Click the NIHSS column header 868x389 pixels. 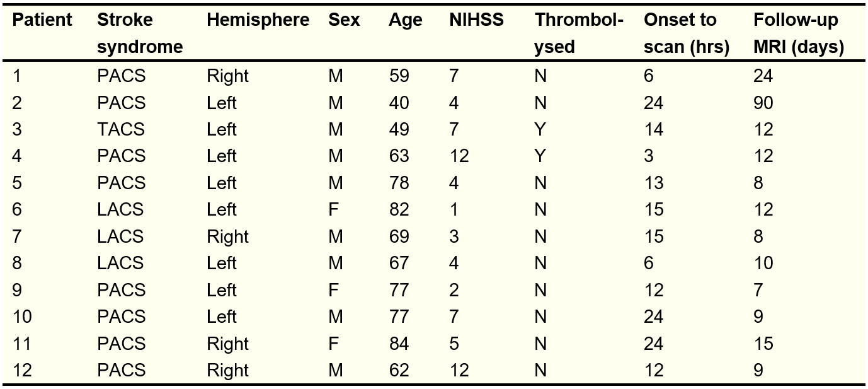pyautogui.click(x=476, y=20)
